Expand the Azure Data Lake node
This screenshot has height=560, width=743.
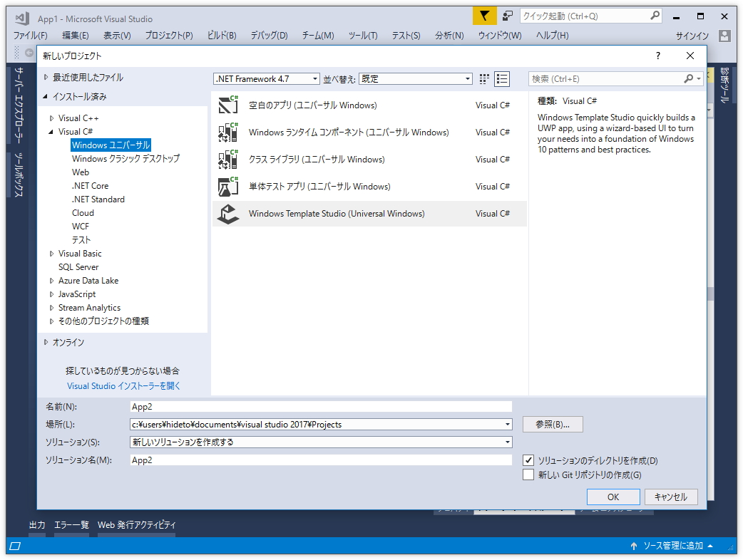coord(51,281)
